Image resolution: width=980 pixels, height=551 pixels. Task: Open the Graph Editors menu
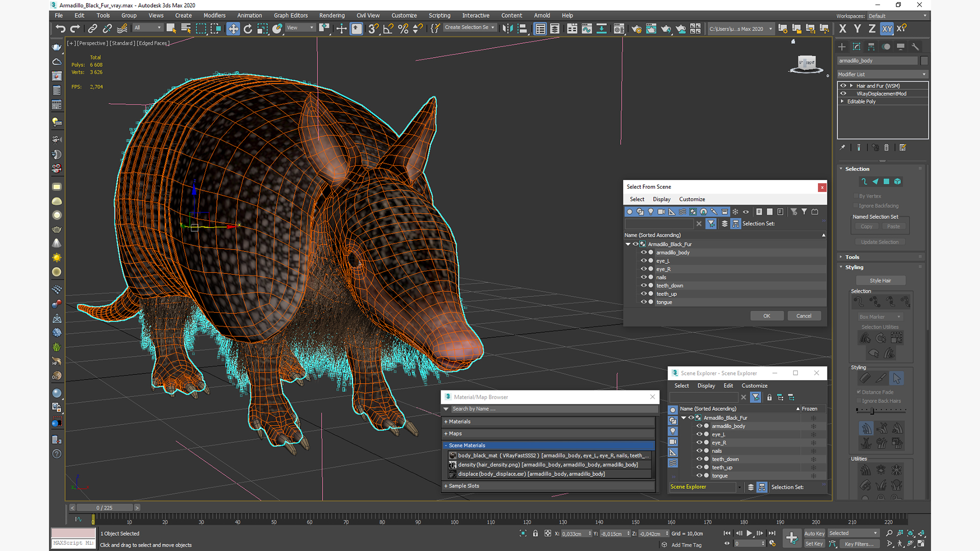[290, 15]
